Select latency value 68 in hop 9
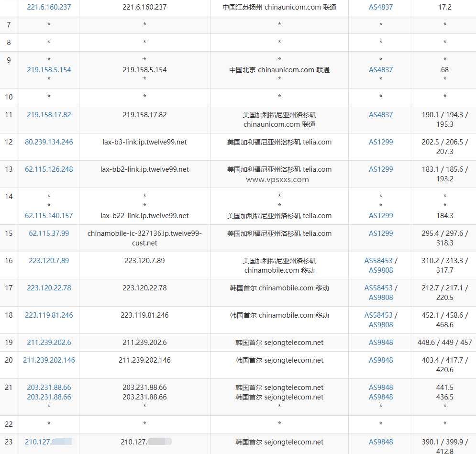The height and width of the screenshot is (454, 476). coord(445,70)
